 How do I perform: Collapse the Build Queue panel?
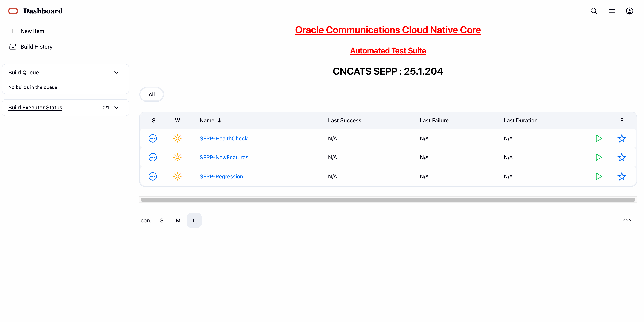click(116, 73)
